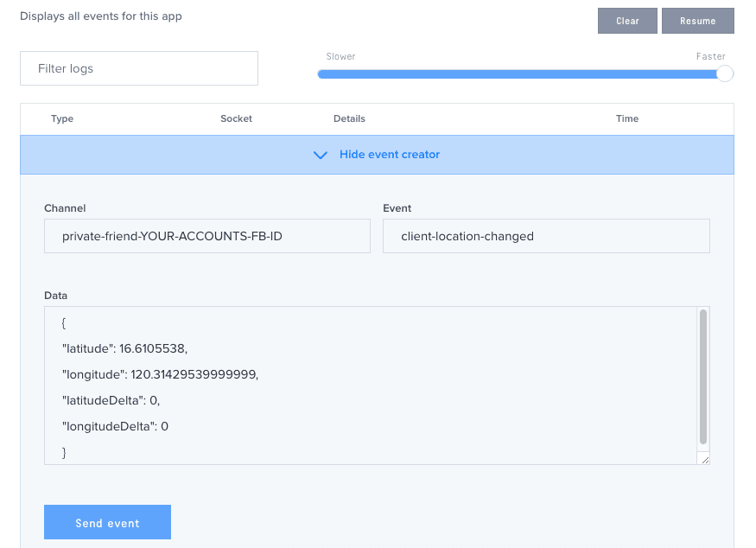Select the Socket column header
The height and width of the screenshot is (548, 756).
[x=236, y=118]
